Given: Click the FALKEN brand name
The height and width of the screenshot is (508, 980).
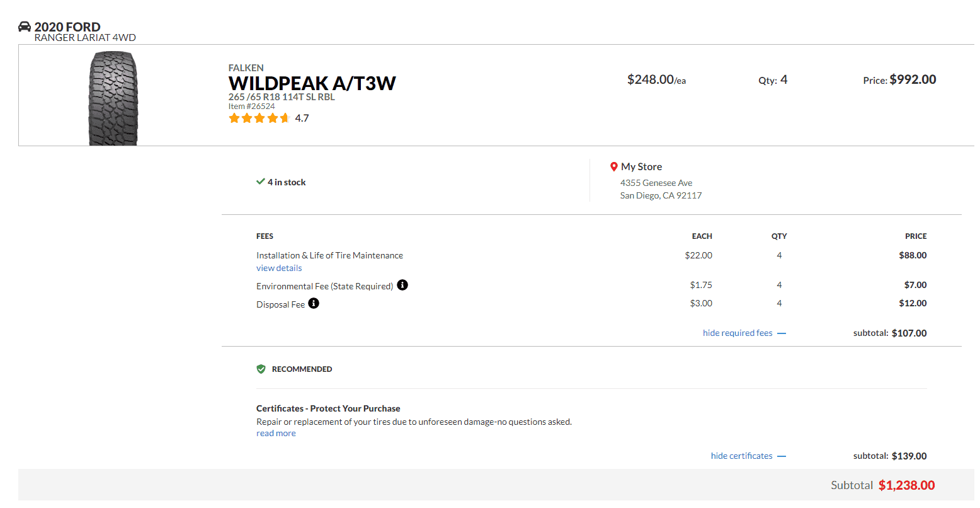Looking at the screenshot, I should coord(246,67).
